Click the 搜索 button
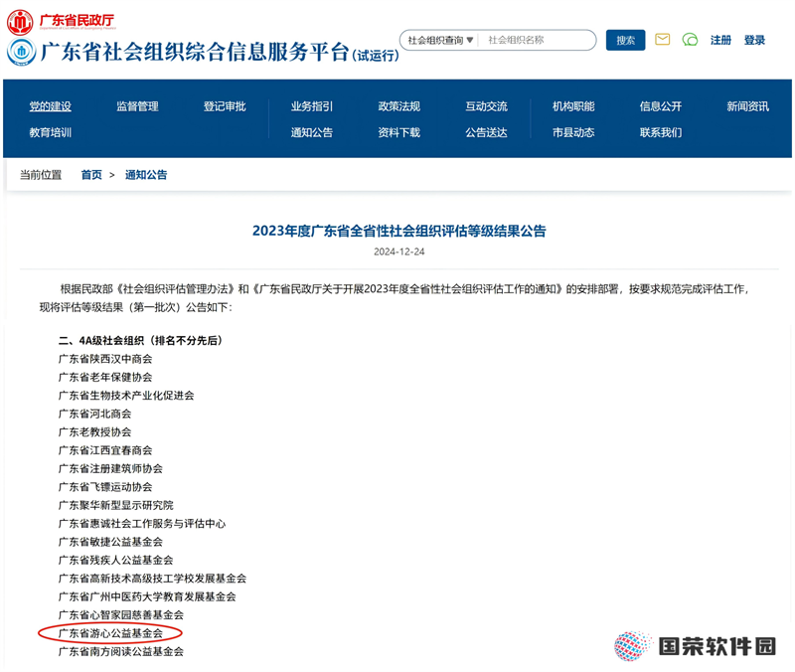Image resolution: width=795 pixels, height=672 pixels. 625,40
